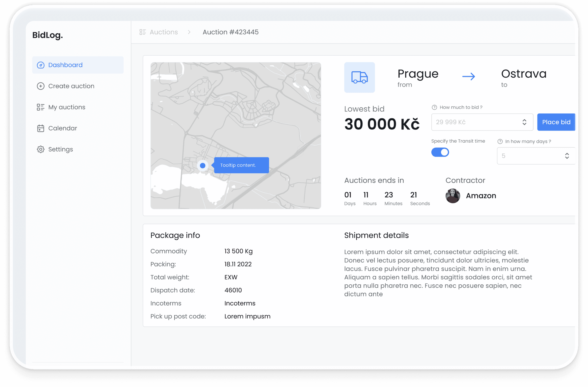
Task: Open the My auctions menu item
Action: [x=67, y=107]
